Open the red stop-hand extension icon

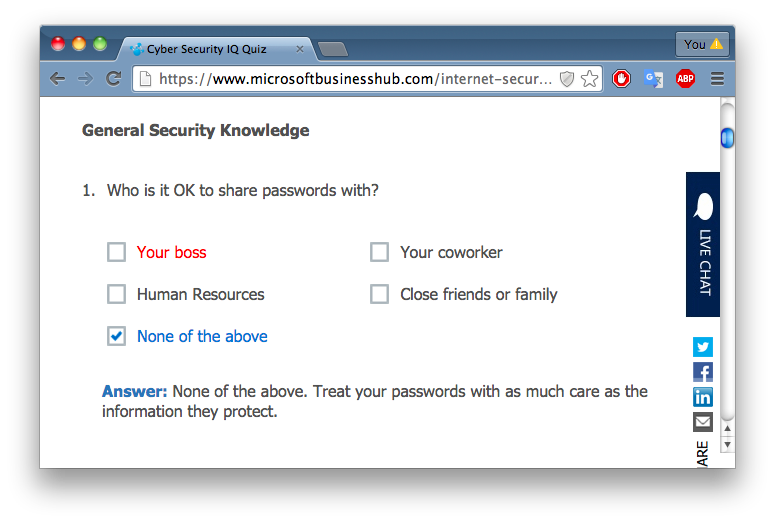[x=622, y=79]
